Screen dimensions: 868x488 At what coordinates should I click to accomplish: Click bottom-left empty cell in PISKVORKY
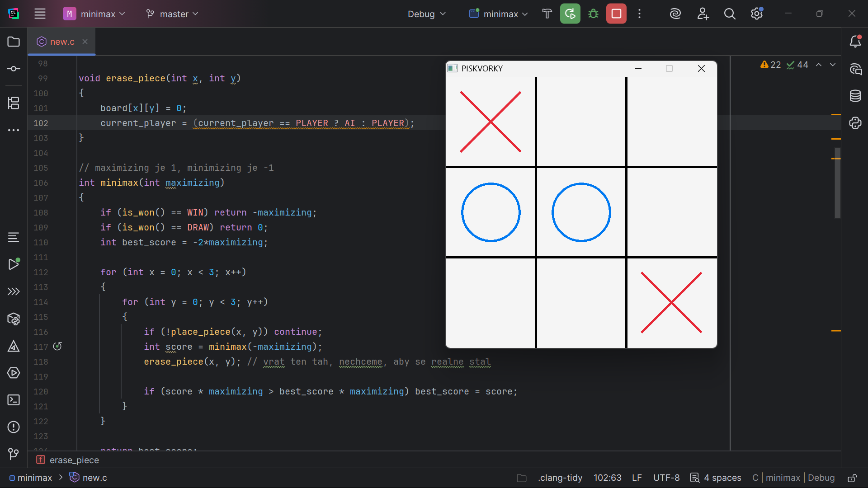tap(490, 303)
